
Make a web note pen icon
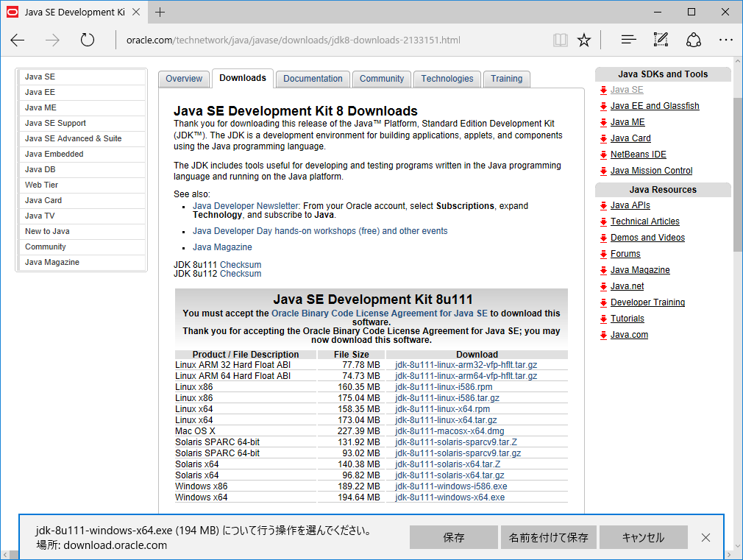pyautogui.click(x=661, y=40)
